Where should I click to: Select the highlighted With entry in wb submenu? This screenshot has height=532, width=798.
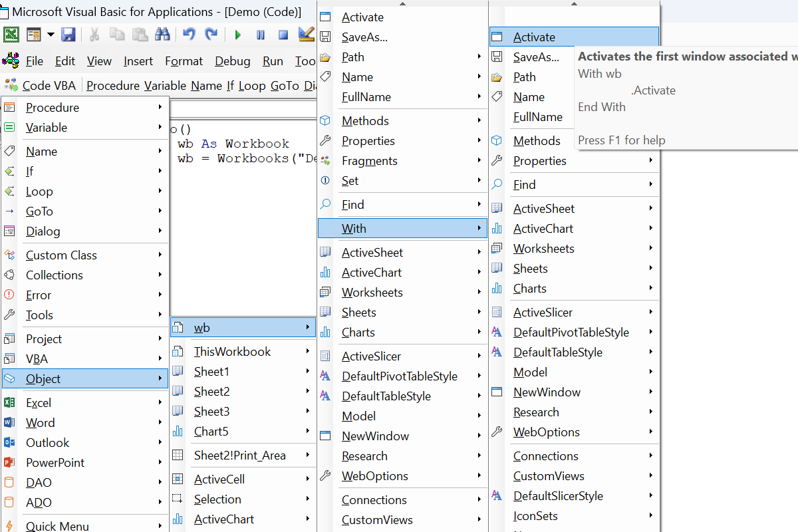pyautogui.click(x=402, y=228)
